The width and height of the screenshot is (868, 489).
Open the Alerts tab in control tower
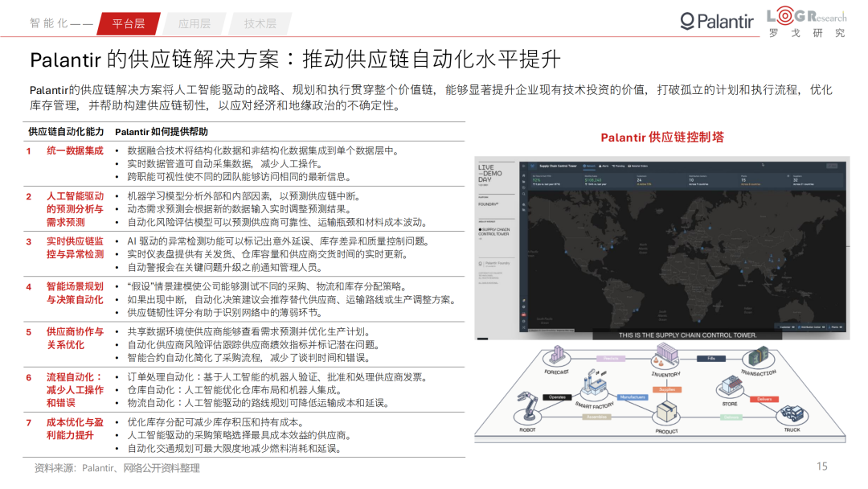click(604, 166)
